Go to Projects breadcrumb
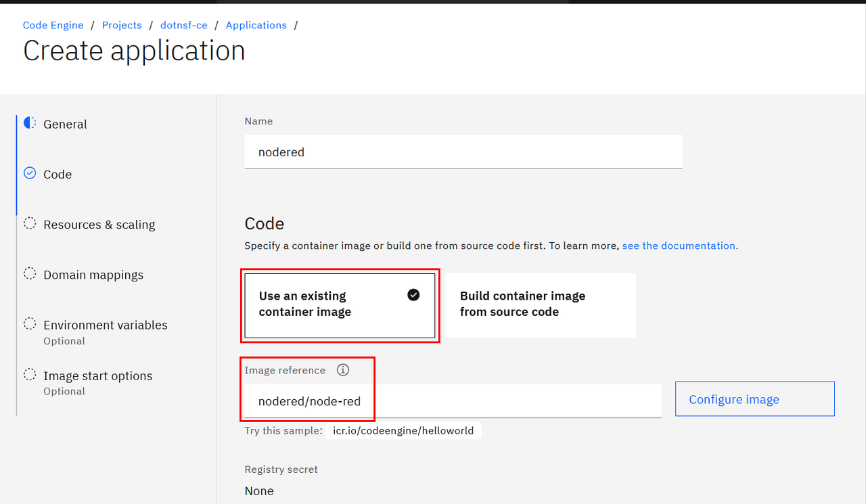Screen dimensions: 866x504 122,25
